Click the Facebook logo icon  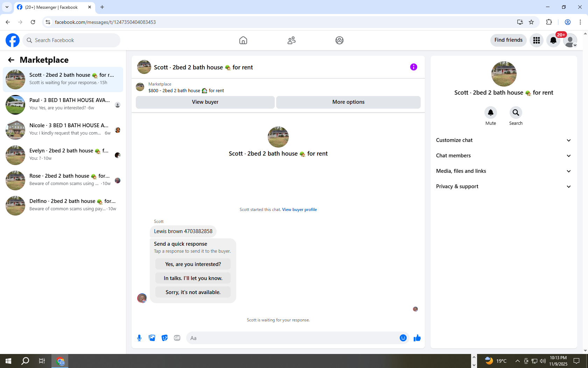[13, 40]
